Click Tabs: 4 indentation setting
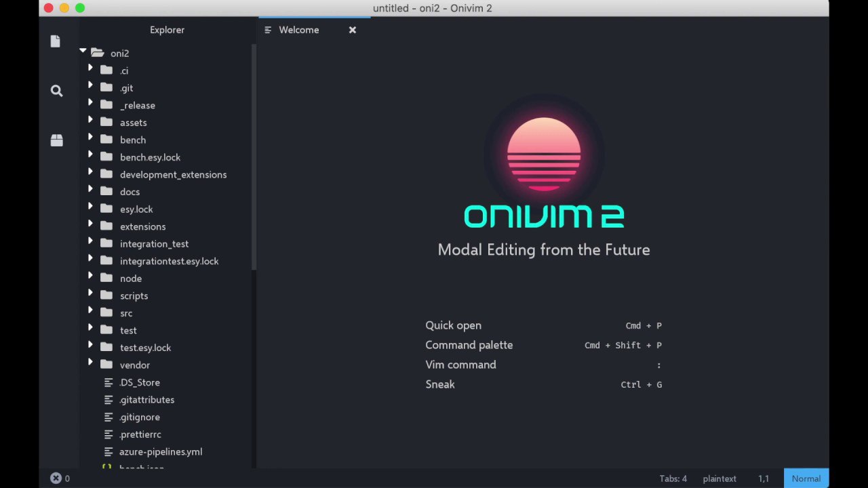 coord(673,479)
